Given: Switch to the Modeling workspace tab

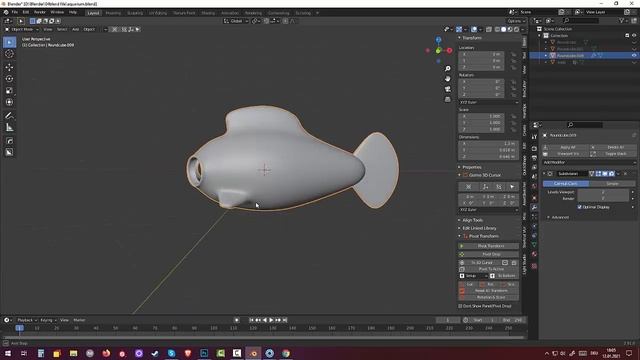Looking at the screenshot, I should 113,13.
